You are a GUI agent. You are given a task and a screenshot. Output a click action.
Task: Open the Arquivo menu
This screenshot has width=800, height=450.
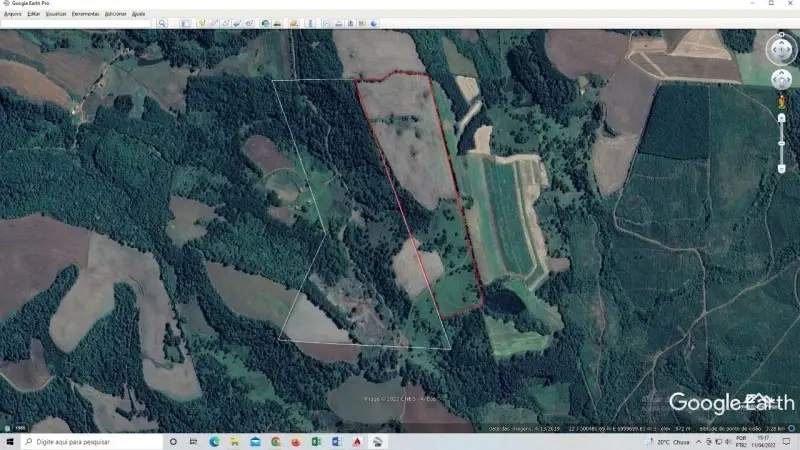tap(13, 14)
